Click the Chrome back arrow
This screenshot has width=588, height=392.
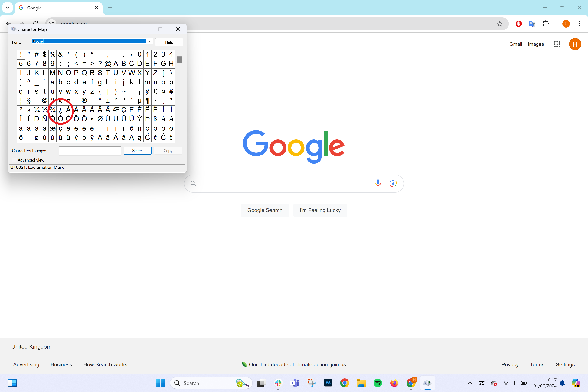point(8,24)
